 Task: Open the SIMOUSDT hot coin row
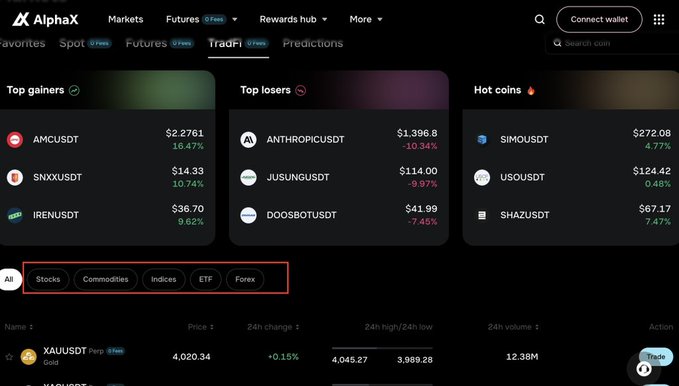click(572, 139)
